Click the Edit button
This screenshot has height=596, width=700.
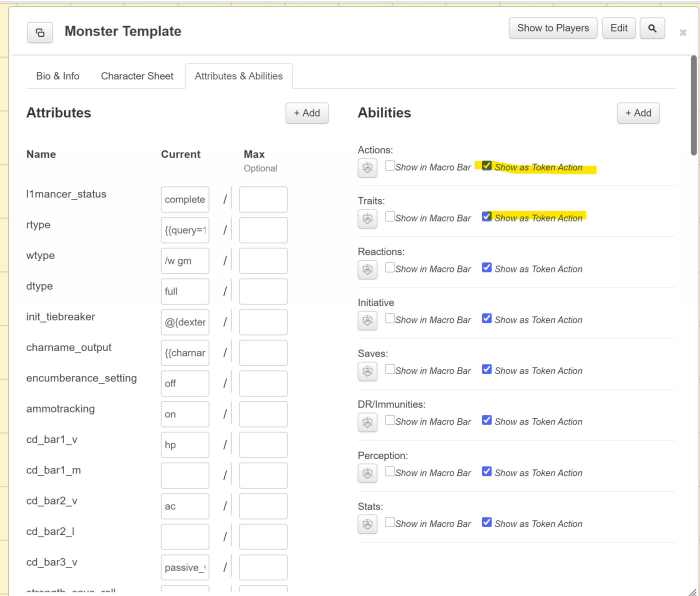coord(619,28)
